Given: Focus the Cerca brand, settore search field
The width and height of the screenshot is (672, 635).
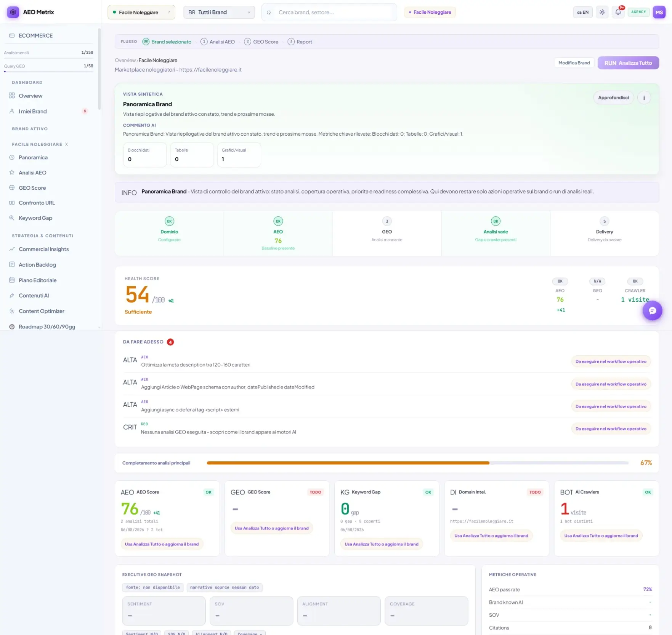Looking at the screenshot, I should click(329, 12).
